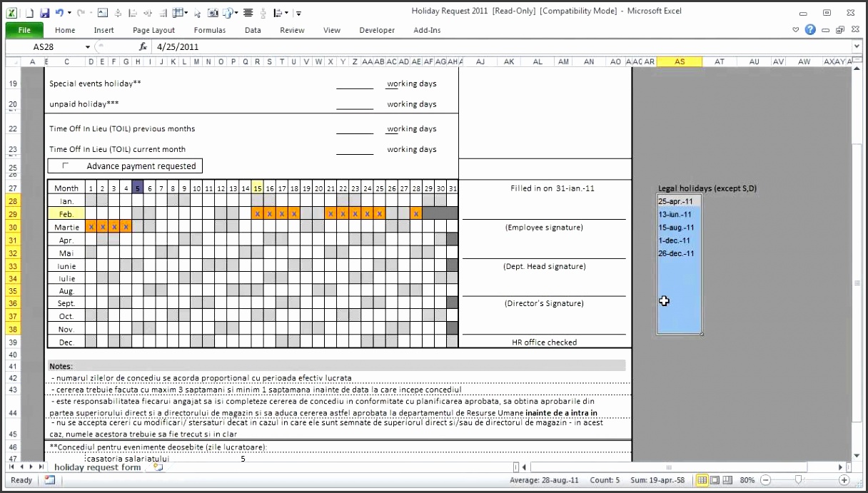Tick the Advance payment requested checkbox
The width and height of the screenshot is (868, 493).
click(66, 166)
